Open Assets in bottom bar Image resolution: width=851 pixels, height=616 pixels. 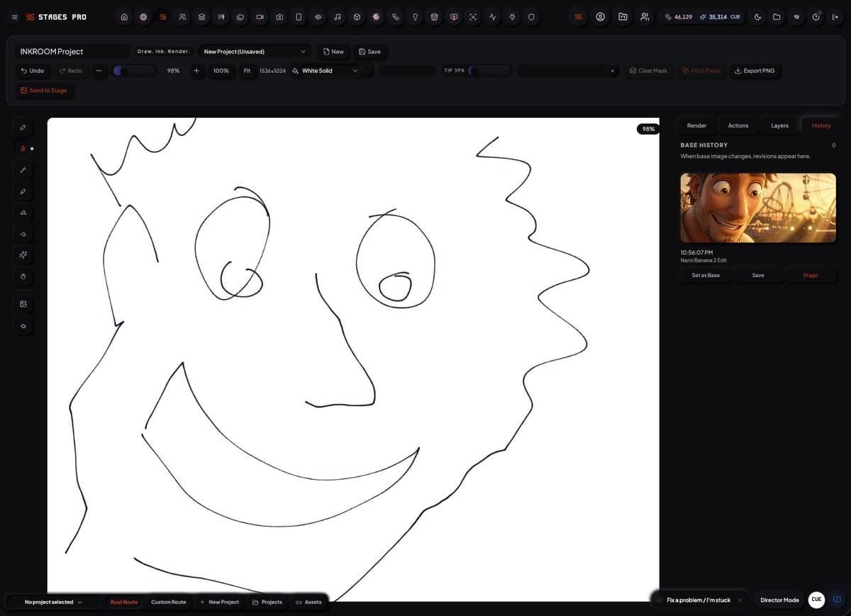(x=308, y=602)
